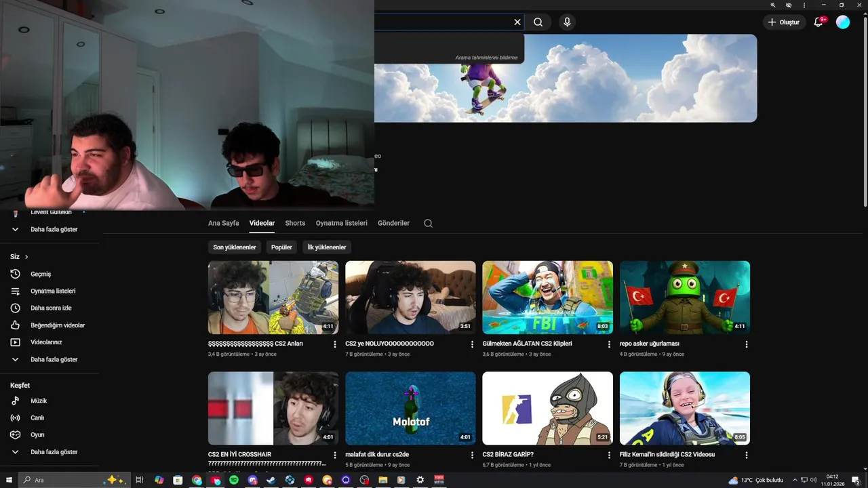The width and height of the screenshot is (868, 488).
Task: Open the Siz section chevron
Action: click(26, 257)
